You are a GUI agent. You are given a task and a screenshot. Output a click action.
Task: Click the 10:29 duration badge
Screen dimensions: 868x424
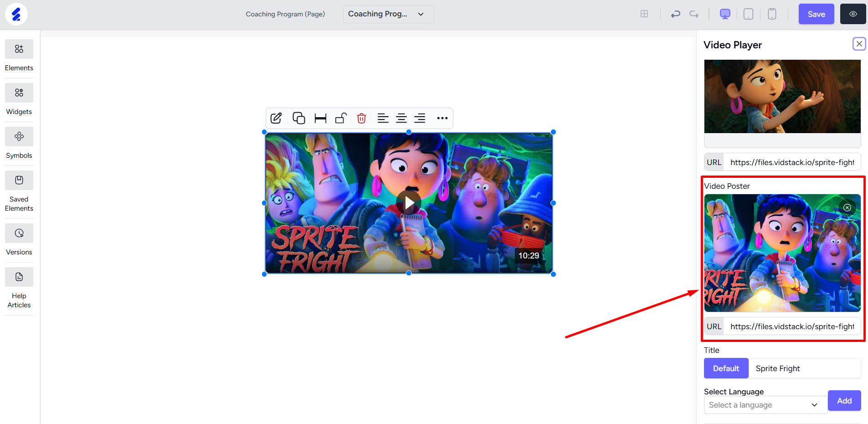tap(529, 256)
